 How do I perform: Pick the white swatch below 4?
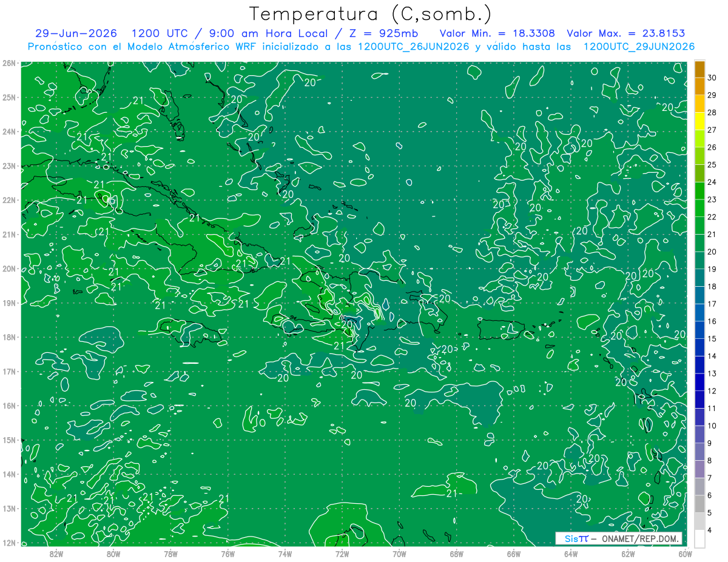[x=700, y=538]
